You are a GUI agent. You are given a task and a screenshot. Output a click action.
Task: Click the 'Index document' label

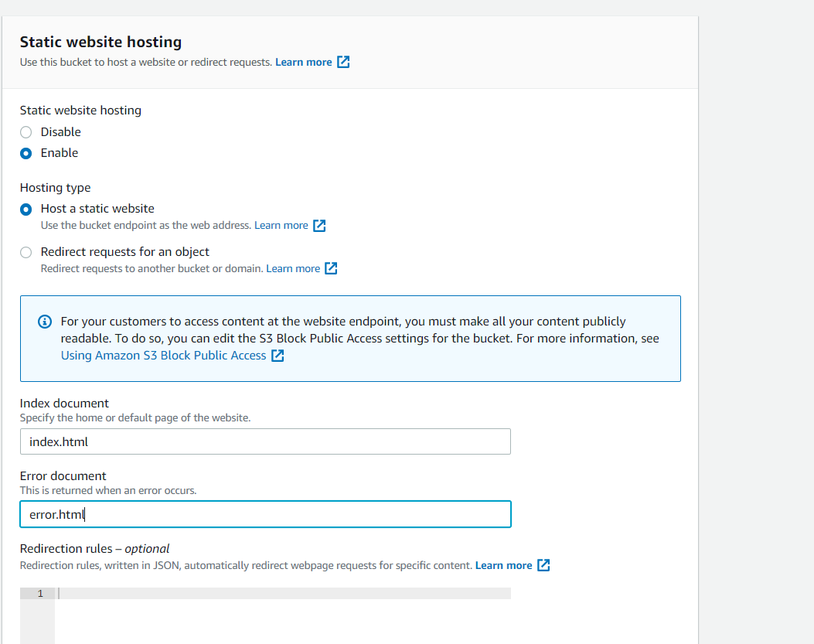(64, 403)
